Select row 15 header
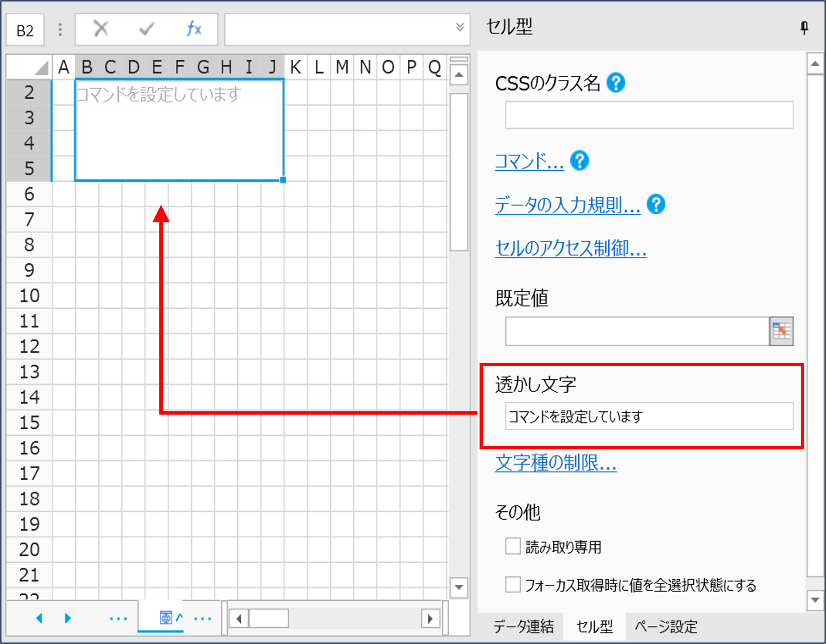826x644 pixels. pos(29,422)
